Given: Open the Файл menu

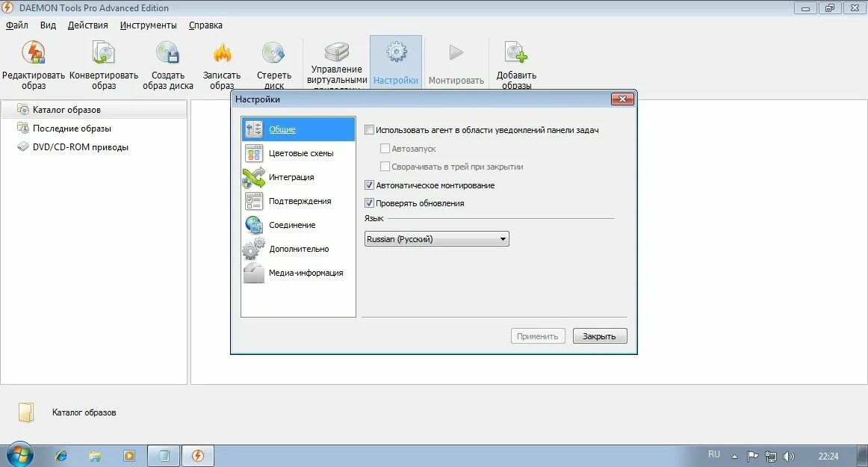Looking at the screenshot, I should (x=17, y=25).
